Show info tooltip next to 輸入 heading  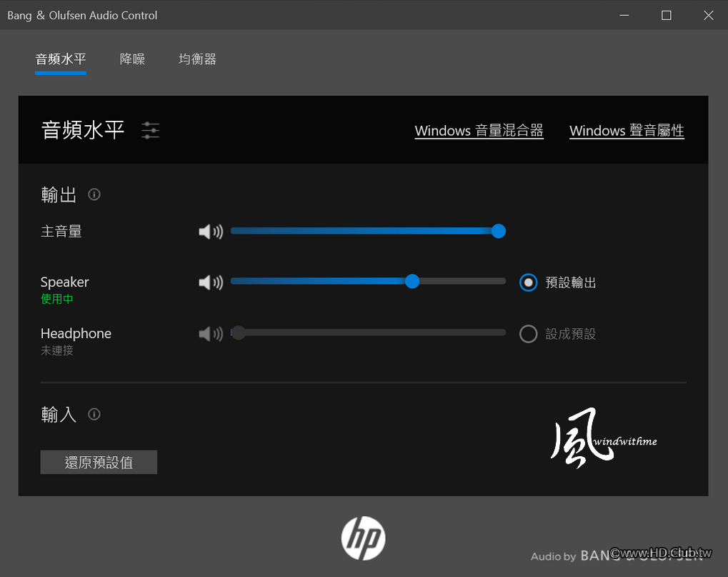tap(94, 414)
